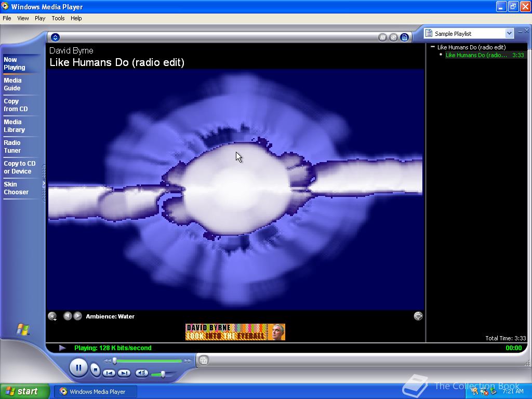Click the Windows logo on the sidebar
The height and width of the screenshot is (399, 532).
(x=23, y=329)
